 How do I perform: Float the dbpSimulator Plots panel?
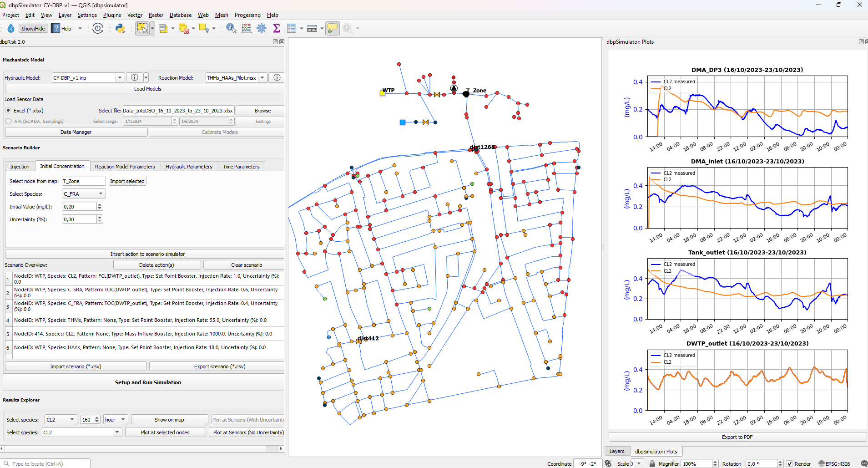click(861, 42)
